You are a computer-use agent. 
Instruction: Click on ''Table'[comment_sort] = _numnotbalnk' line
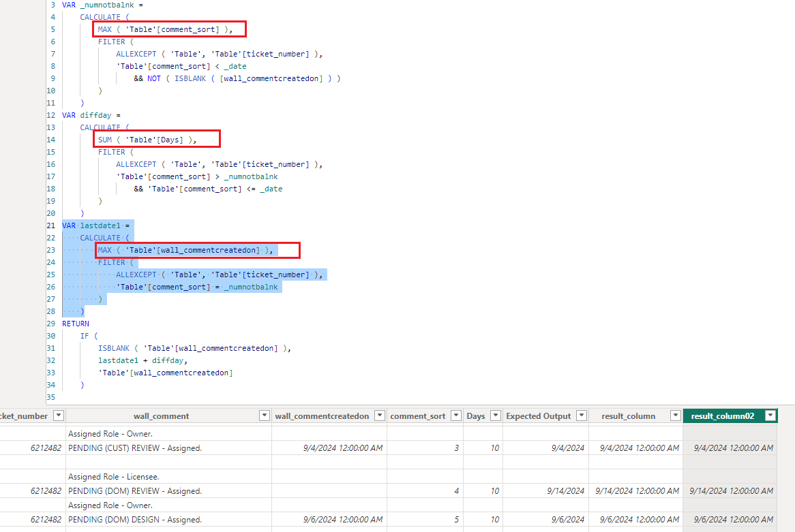click(197, 287)
